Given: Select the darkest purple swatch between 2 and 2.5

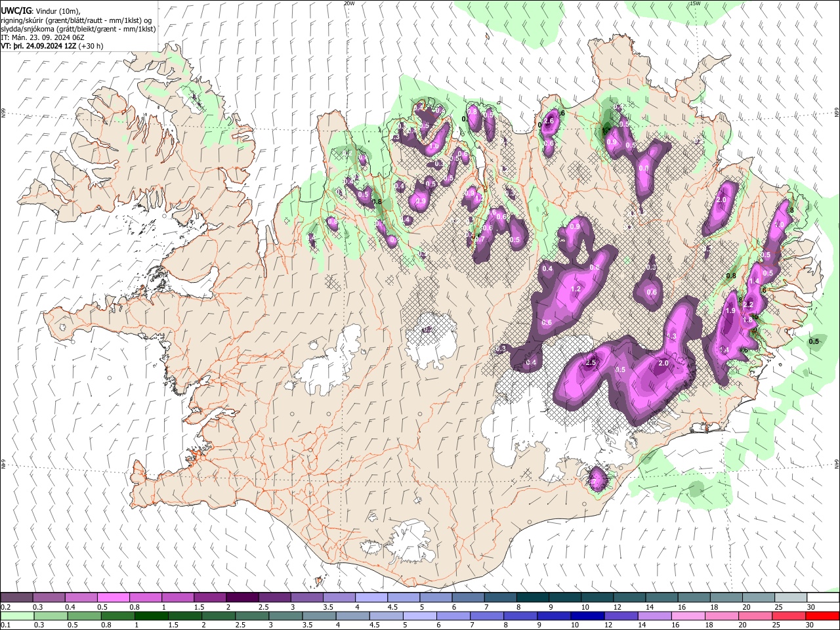Looking at the screenshot, I should point(242,598).
